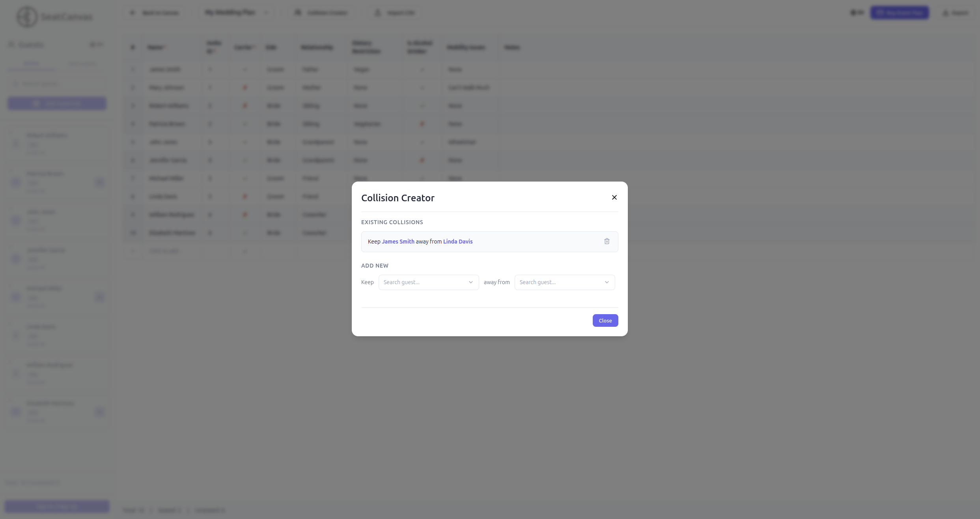The image size is (980, 519).
Task: Switch to the second tab in the guest sidebar
Action: 82,63
